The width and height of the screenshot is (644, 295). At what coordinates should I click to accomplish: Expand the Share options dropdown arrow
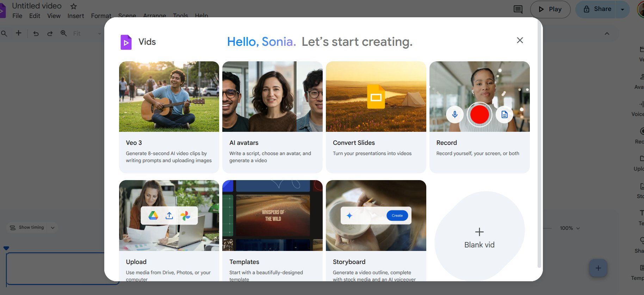[623, 10]
